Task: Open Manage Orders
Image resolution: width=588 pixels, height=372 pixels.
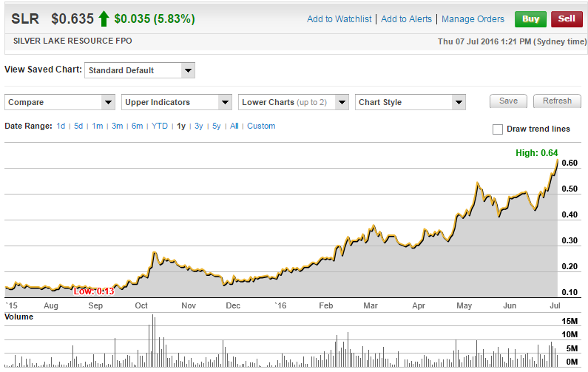Action: (x=473, y=19)
